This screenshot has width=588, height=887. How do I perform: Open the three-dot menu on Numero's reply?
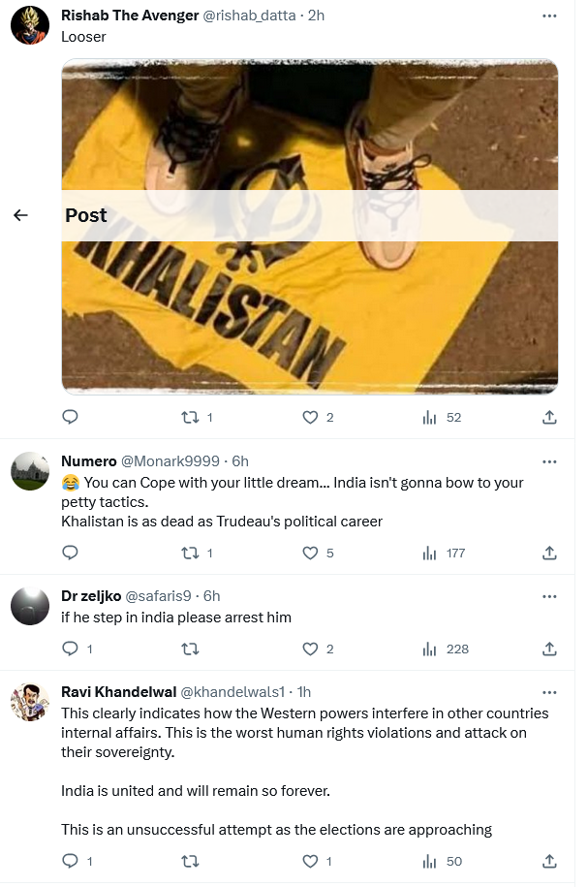549,461
